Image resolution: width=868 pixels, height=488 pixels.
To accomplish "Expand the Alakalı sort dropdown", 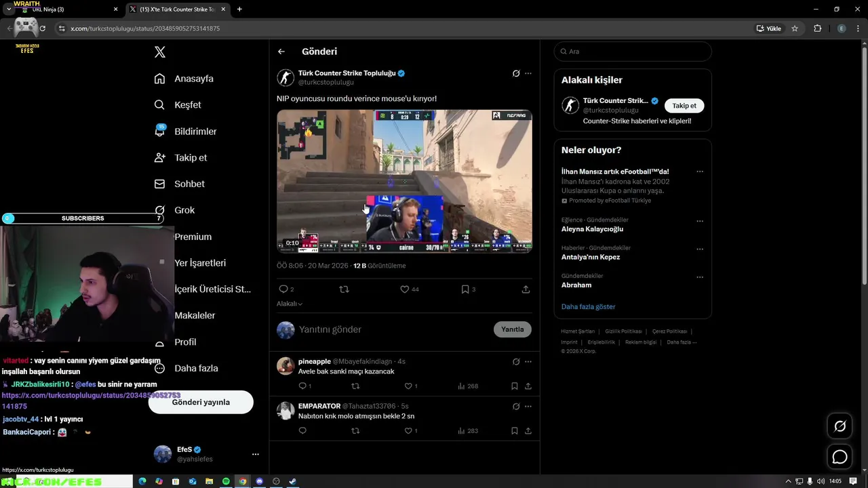I will point(290,304).
